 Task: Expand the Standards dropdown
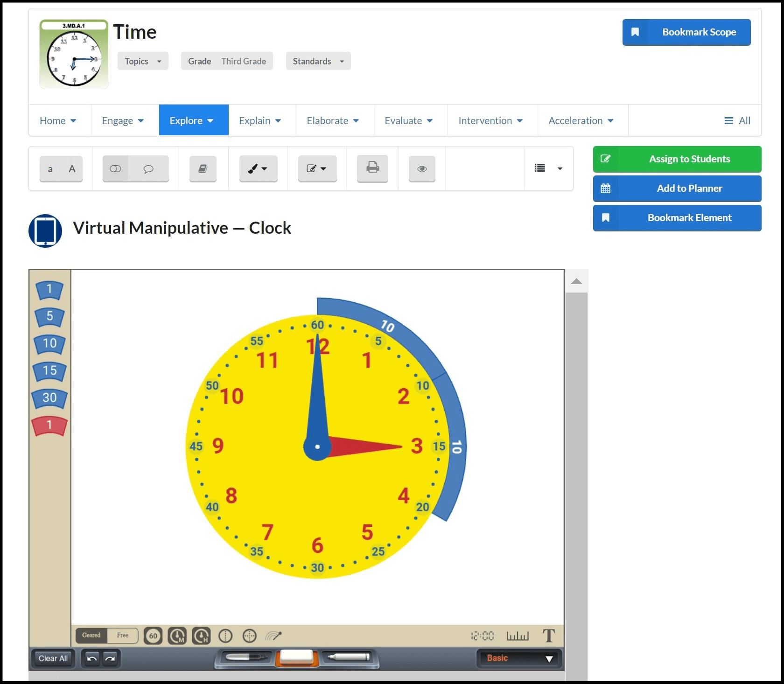click(318, 61)
